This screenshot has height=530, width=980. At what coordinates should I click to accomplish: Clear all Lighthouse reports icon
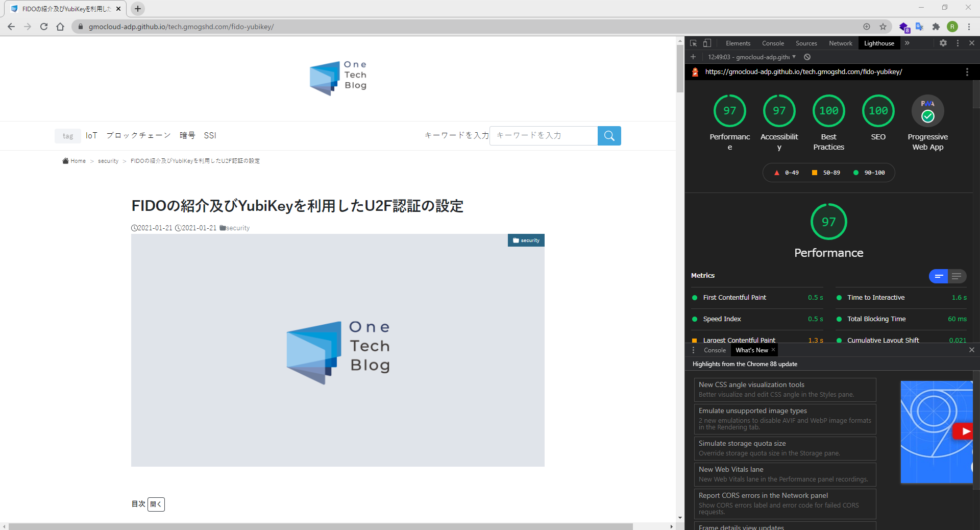pyautogui.click(x=807, y=57)
